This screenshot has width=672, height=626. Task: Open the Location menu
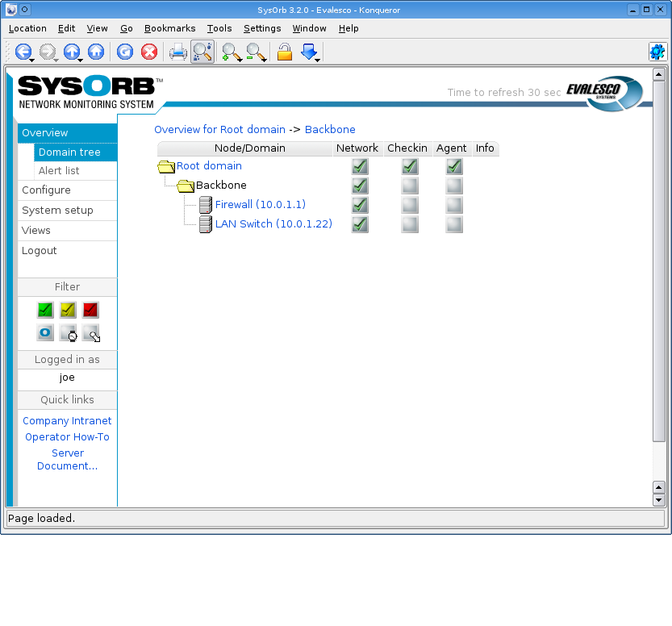click(27, 28)
